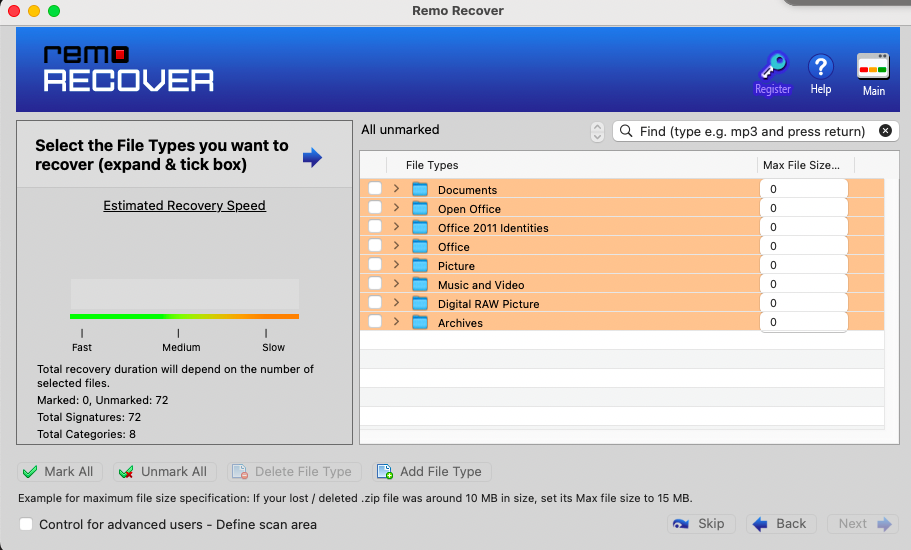Image resolution: width=911 pixels, height=550 pixels.
Task: Click the Documents folder icon
Action: click(x=420, y=189)
